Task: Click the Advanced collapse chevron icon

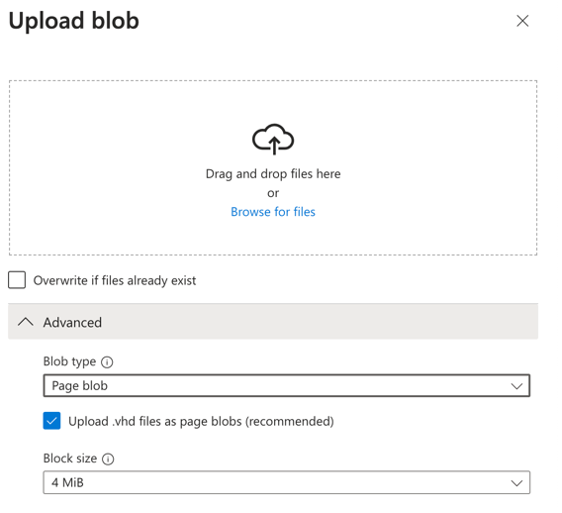Action: (x=25, y=322)
